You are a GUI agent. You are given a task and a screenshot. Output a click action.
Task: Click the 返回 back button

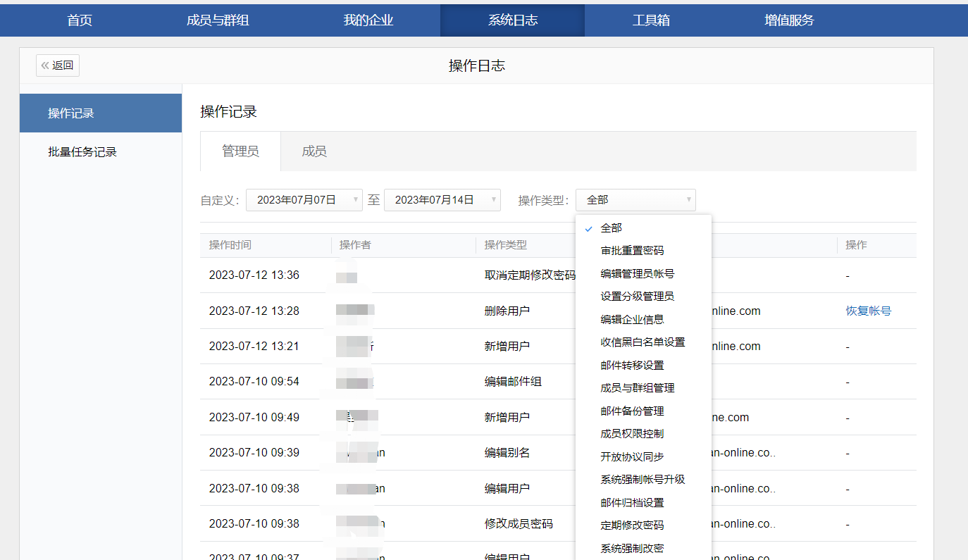tap(58, 66)
